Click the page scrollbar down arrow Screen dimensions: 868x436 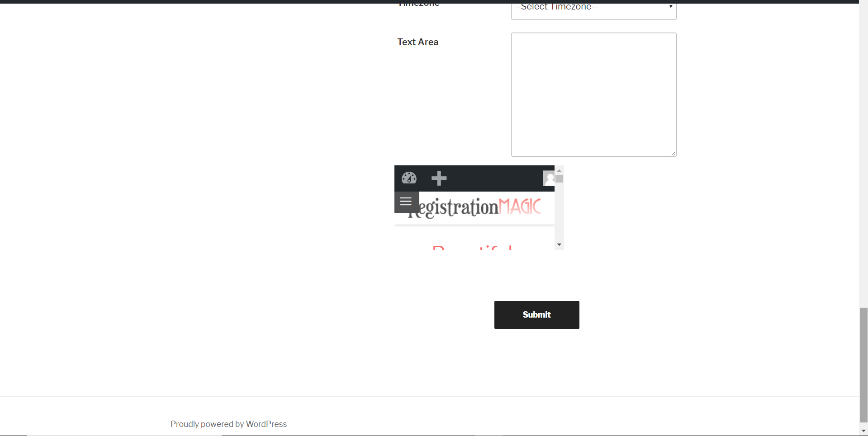[863, 430]
